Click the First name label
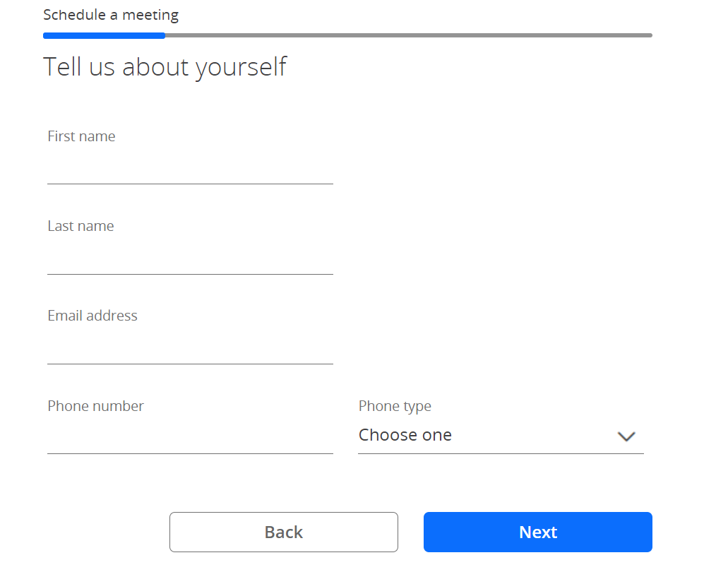The image size is (728, 584). pos(81,136)
